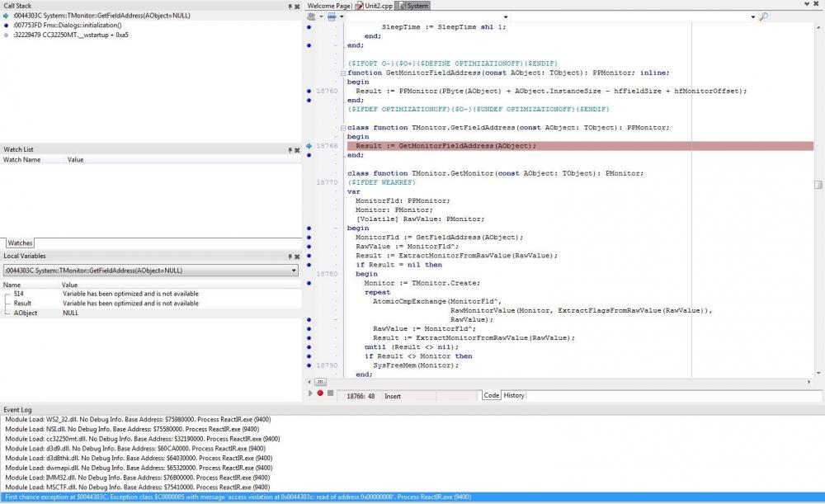Collapse the TMonitor.GetFieldAddress function fold
825x504 pixels.
(x=343, y=128)
